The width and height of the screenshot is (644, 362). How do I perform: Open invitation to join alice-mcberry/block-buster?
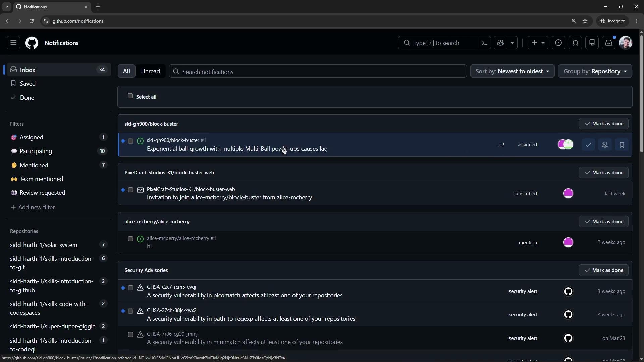(229, 197)
